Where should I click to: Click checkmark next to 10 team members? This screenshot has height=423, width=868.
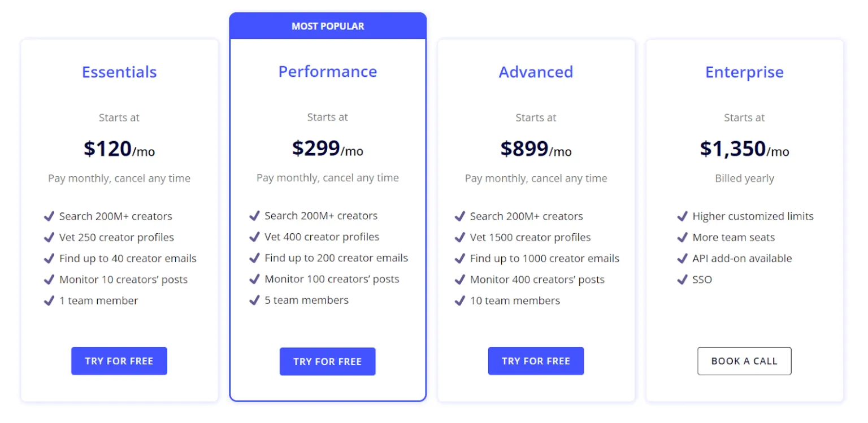click(x=460, y=300)
